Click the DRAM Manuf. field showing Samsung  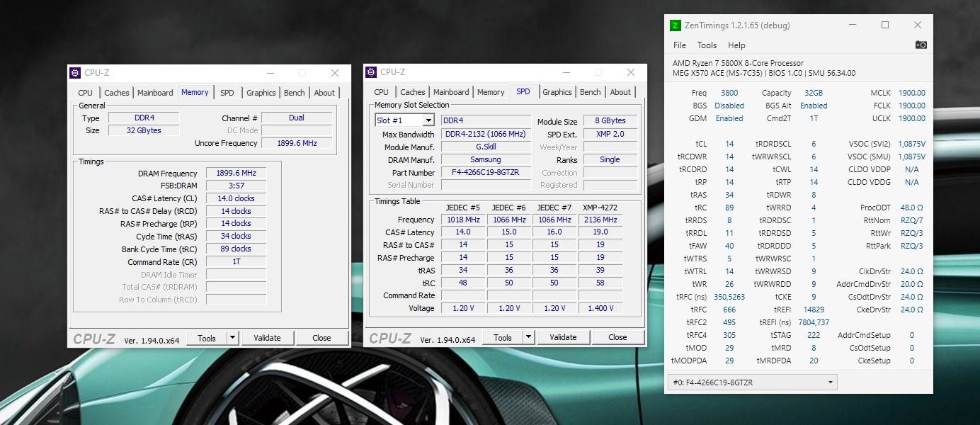click(x=486, y=159)
